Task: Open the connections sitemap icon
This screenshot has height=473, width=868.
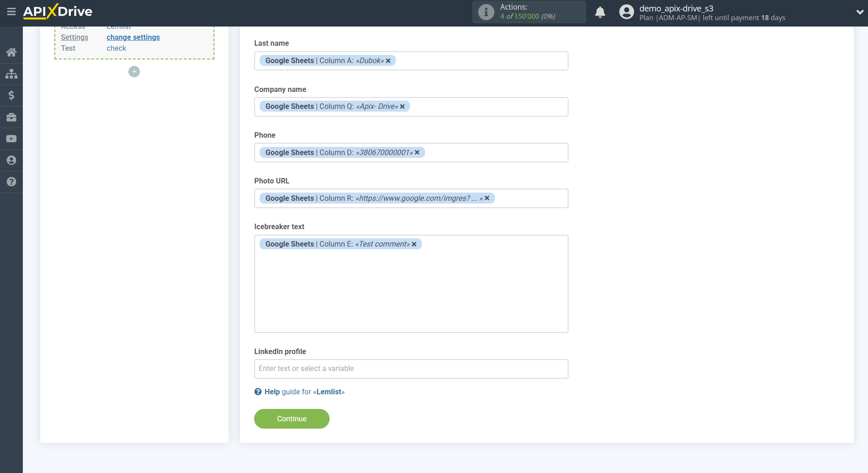Action: click(11, 74)
